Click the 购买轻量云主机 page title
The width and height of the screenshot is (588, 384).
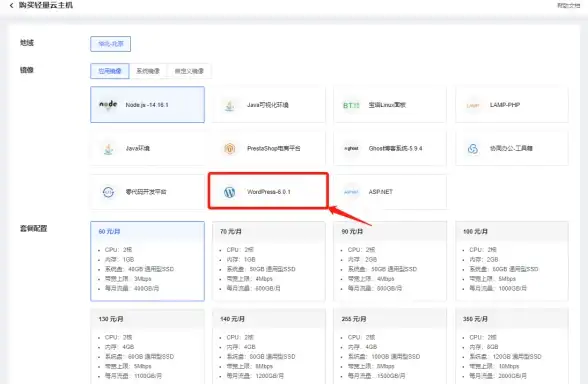click(x=46, y=5)
